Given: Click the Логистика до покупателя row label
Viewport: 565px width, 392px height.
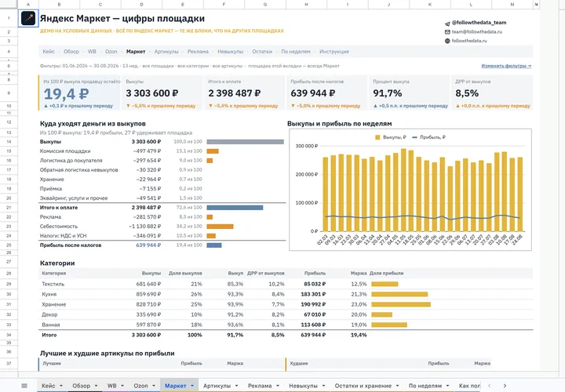Looking at the screenshot, I should click(x=71, y=161).
